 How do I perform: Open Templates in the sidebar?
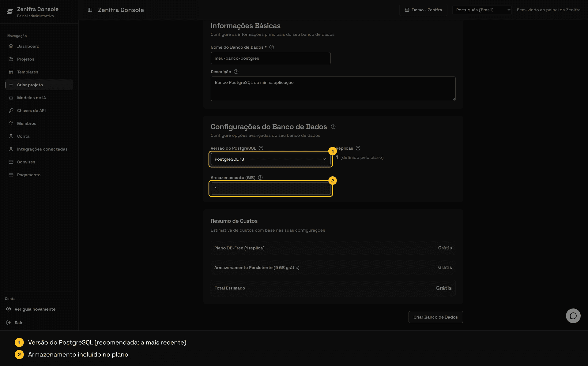(x=39, y=72)
